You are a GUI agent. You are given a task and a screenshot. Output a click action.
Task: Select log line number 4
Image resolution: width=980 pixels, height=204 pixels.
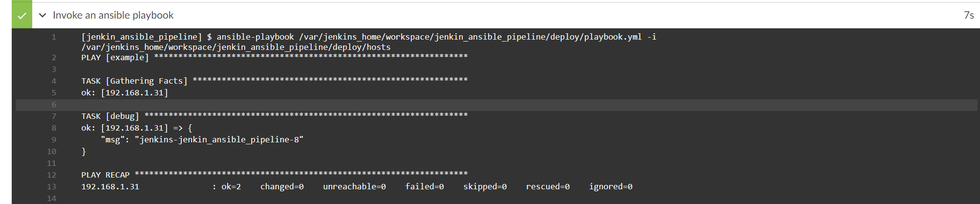click(54, 81)
